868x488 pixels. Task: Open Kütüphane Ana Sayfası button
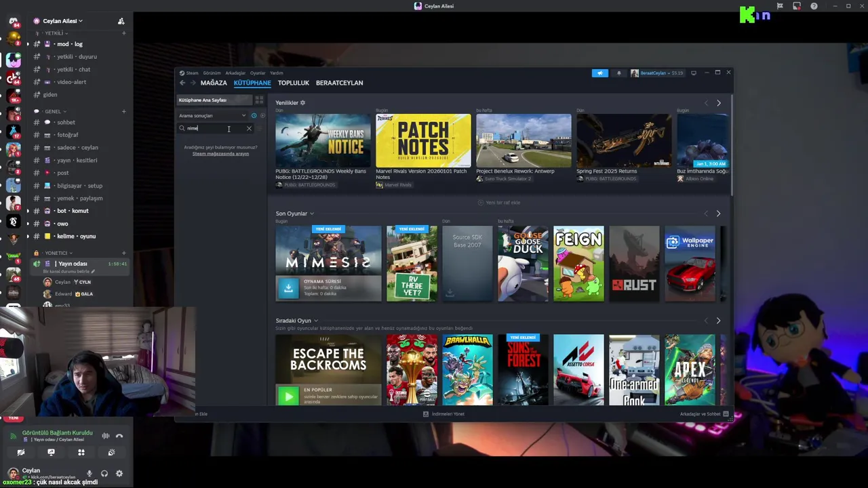(x=214, y=100)
